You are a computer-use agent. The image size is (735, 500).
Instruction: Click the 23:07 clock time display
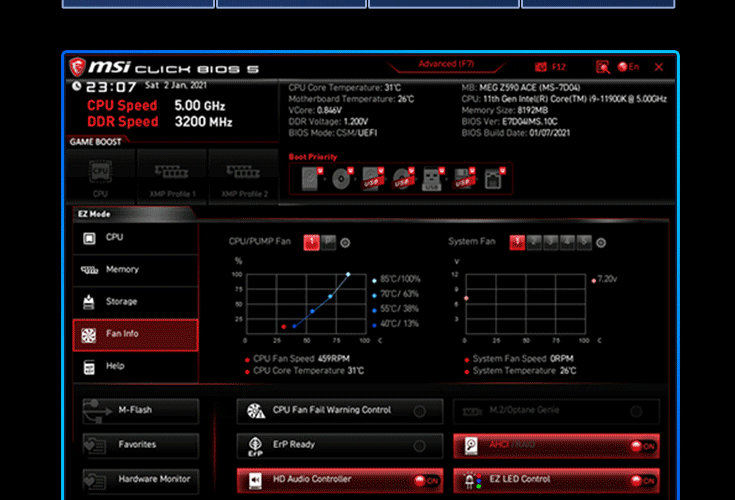coord(111,87)
